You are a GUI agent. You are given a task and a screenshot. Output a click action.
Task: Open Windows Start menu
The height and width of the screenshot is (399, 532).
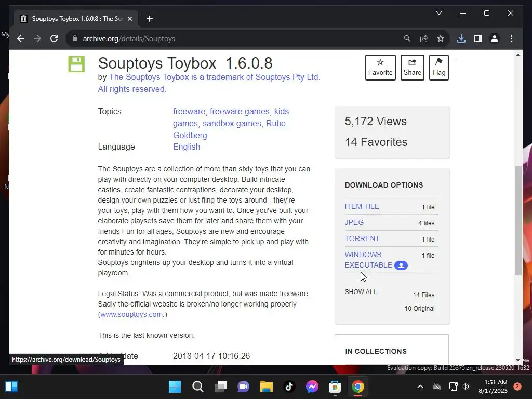click(x=175, y=387)
